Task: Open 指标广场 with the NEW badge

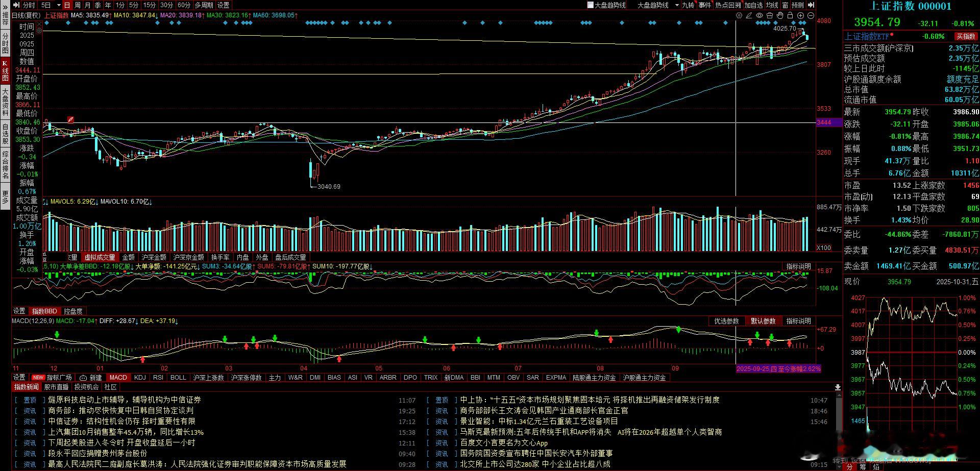Action: coord(52,378)
